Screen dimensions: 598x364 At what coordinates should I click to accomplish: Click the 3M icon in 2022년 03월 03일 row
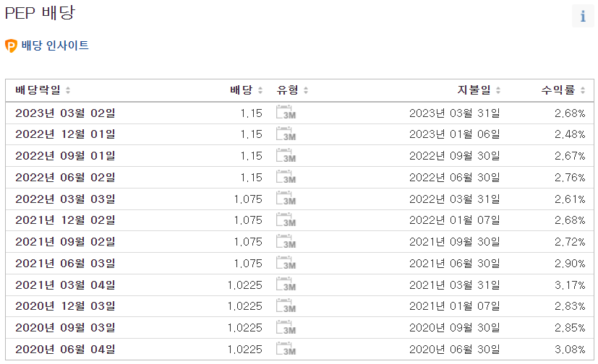pos(286,199)
